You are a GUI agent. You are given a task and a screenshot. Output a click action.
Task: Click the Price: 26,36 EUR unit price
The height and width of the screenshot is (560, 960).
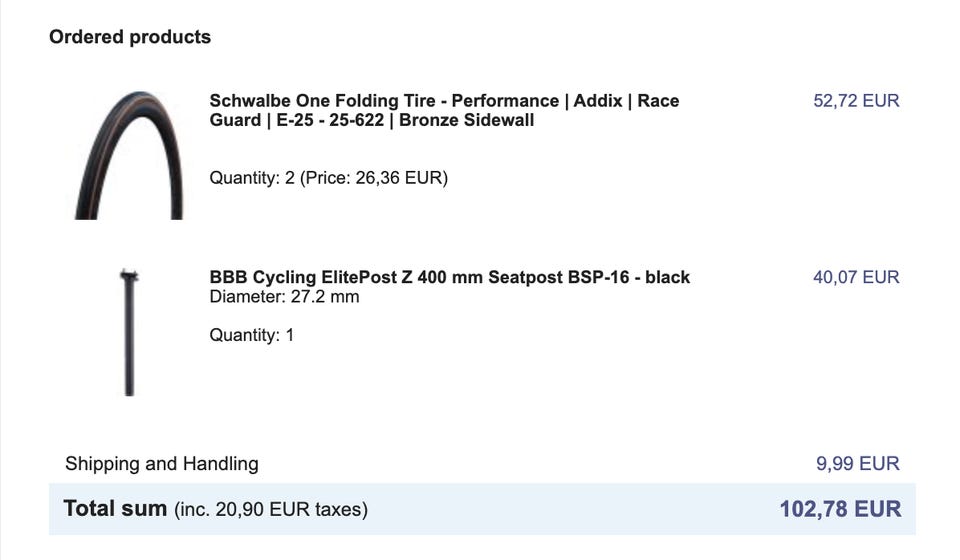click(x=374, y=178)
